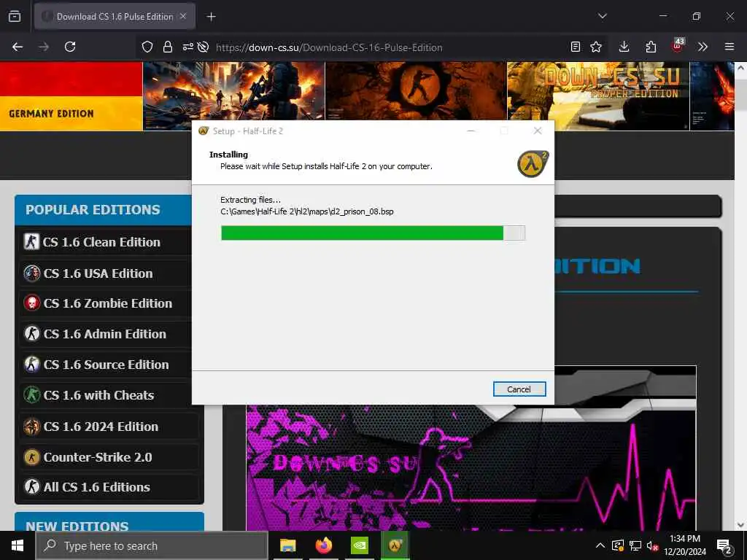Click the CS 1.6 Clean Edition icon
The height and width of the screenshot is (560, 747).
click(32, 242)
